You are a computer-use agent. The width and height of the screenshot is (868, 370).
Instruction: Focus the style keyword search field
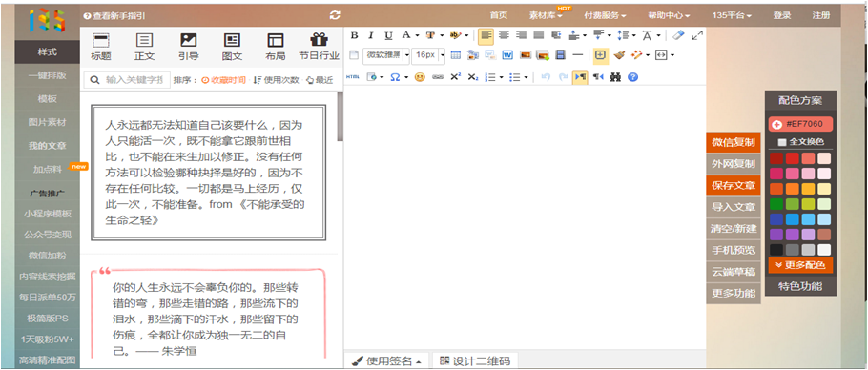127,80
